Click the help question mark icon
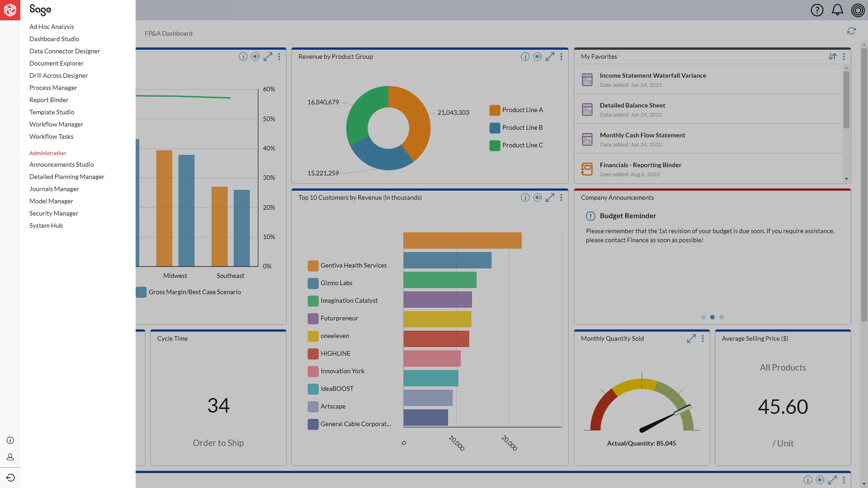The image size is (868, 488). coord(817,10)
